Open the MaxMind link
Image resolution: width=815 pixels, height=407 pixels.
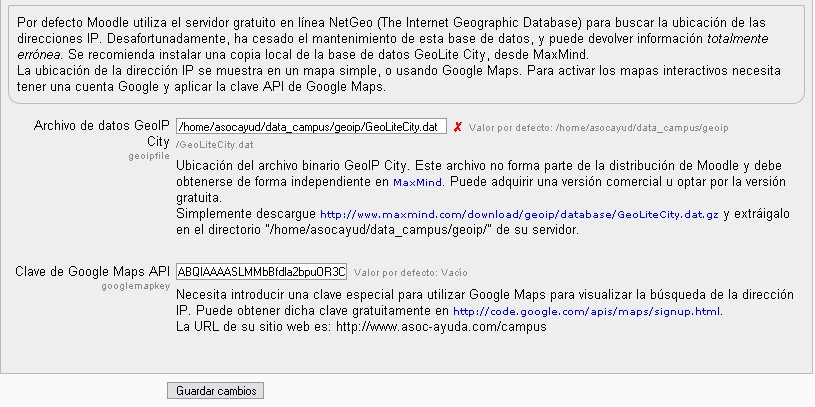coord(418,183)
